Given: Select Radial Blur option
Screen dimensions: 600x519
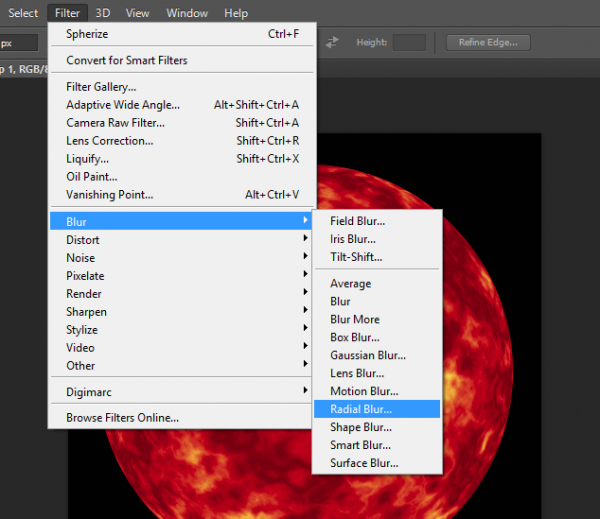Looking at the screenshot, I should coord(377,409).
